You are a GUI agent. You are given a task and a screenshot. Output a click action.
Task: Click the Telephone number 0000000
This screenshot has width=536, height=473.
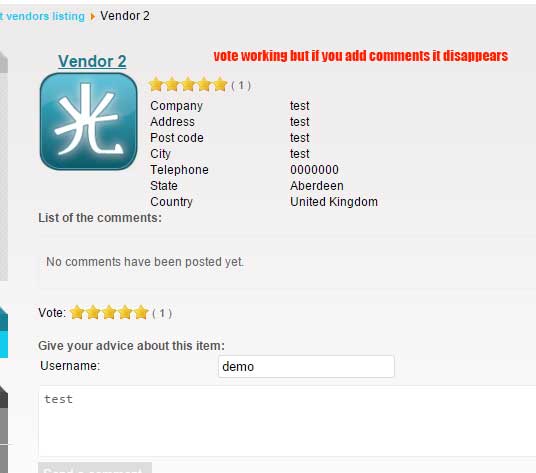pos(314,170)
